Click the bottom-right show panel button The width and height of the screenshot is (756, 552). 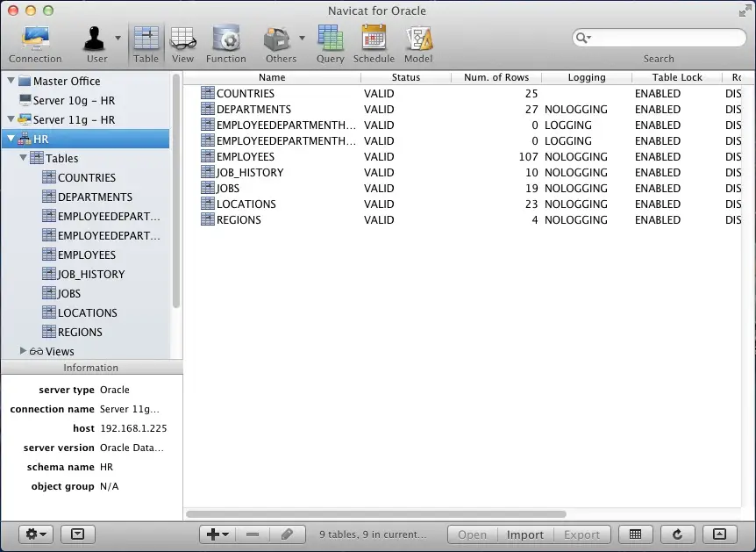[x=719, y=534]
